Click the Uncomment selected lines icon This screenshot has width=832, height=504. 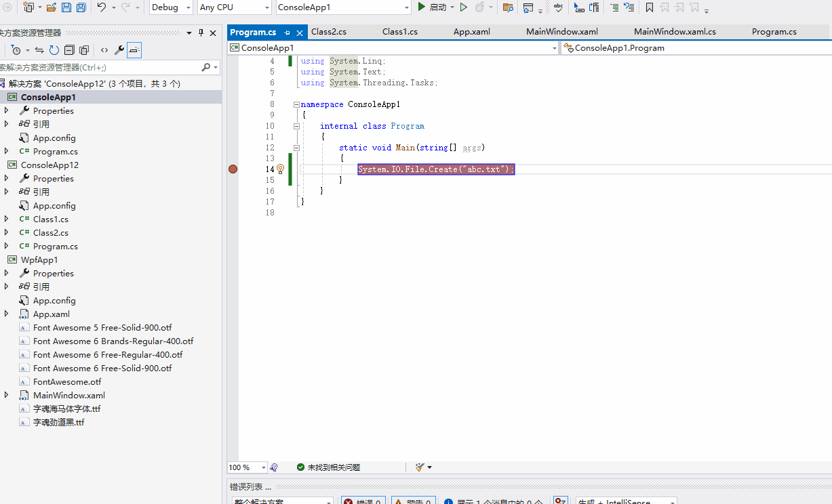[x=594, y=7]
